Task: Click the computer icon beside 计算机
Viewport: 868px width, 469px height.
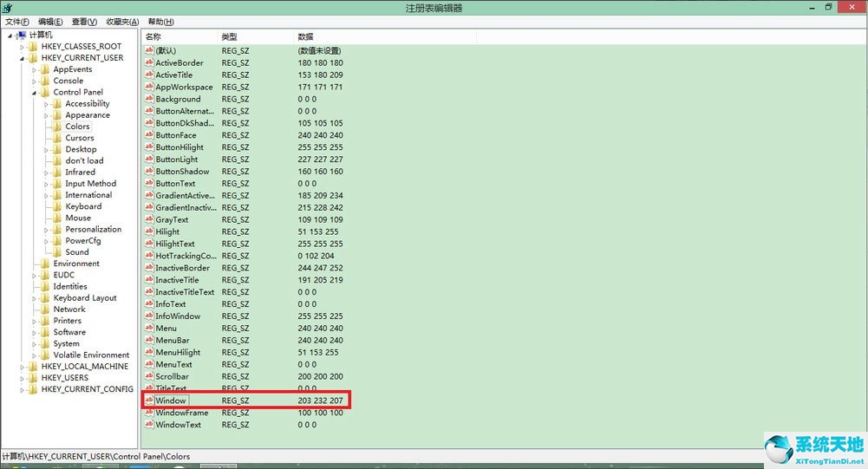Action: 21,35
